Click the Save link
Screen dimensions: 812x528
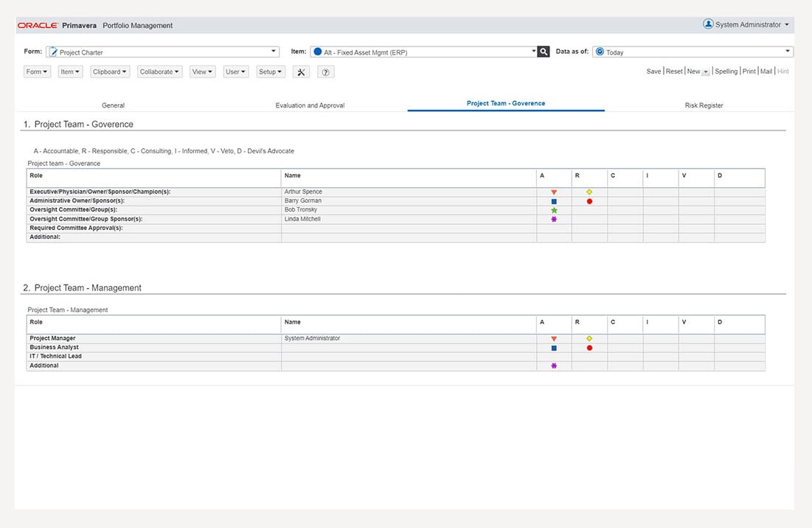tap(653, 72)
